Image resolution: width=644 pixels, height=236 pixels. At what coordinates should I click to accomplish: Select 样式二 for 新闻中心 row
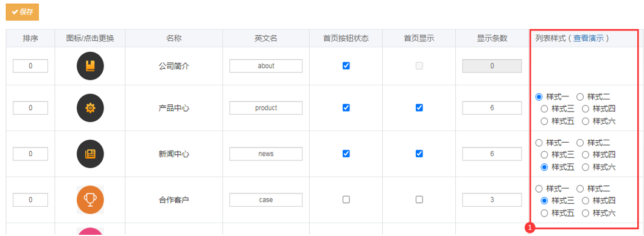(580, 143)
